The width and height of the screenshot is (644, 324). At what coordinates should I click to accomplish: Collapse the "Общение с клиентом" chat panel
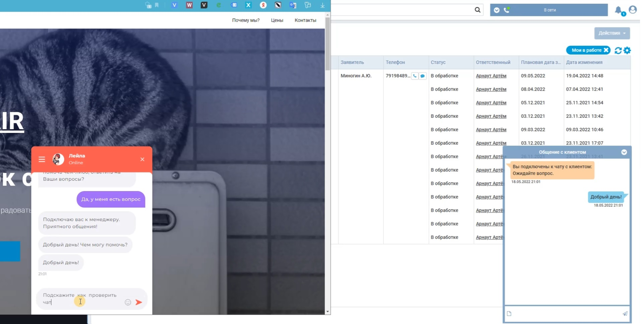pyautogui.click(x=624, y=152)
